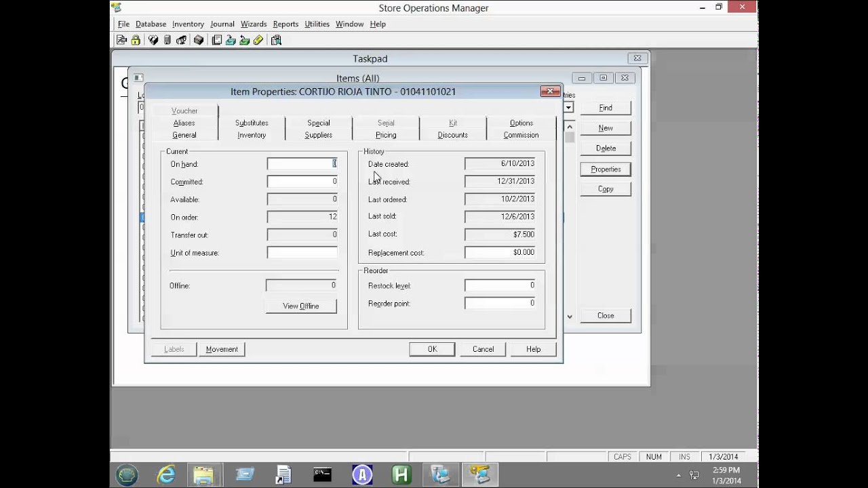Click the Restock level field
The height and width of the screenshot is (488, 868).
point(500,285)
